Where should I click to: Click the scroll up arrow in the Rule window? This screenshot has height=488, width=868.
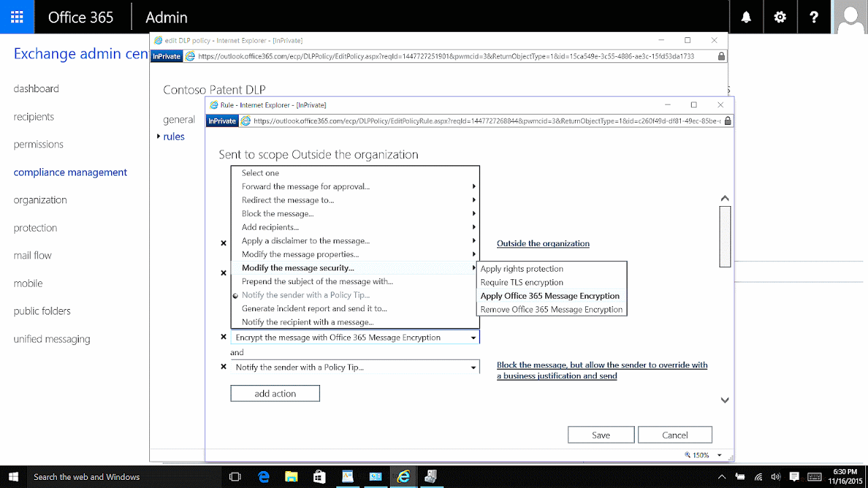(725, 199)
